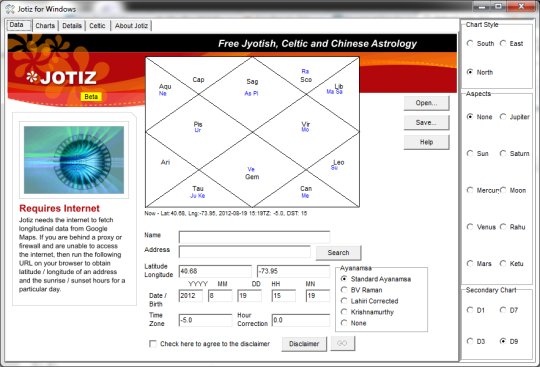
Task: Choose East chart style
Action: (511, 43)
